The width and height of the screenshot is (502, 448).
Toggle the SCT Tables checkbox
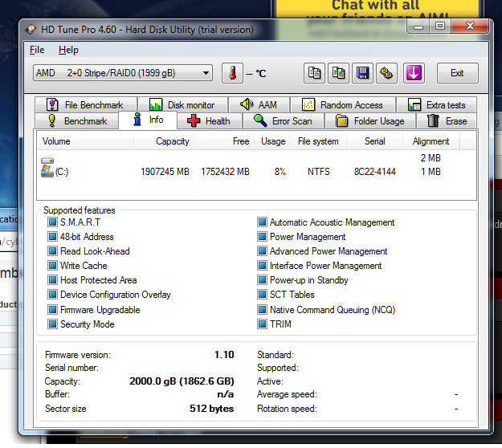(262, 295)
